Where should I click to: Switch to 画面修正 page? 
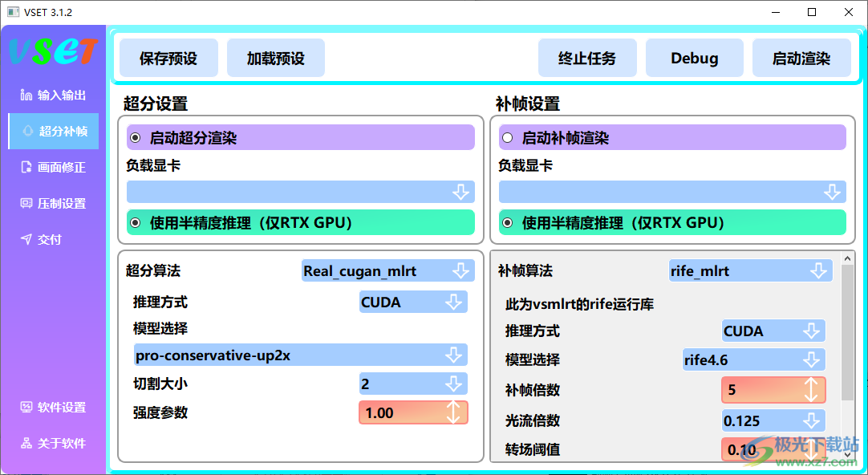pos(54,167)
